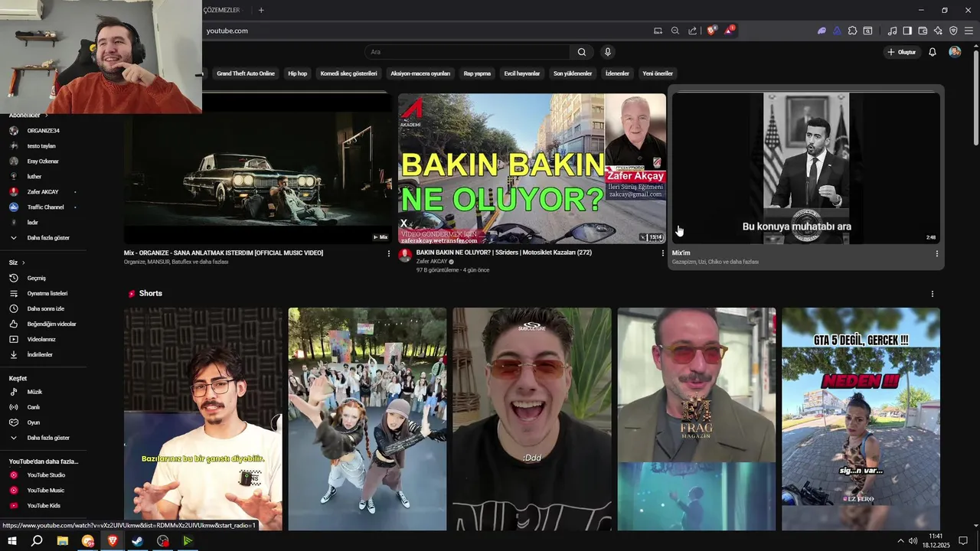
Task: Open the browser hamburger menu
Action: coord(969,31)
